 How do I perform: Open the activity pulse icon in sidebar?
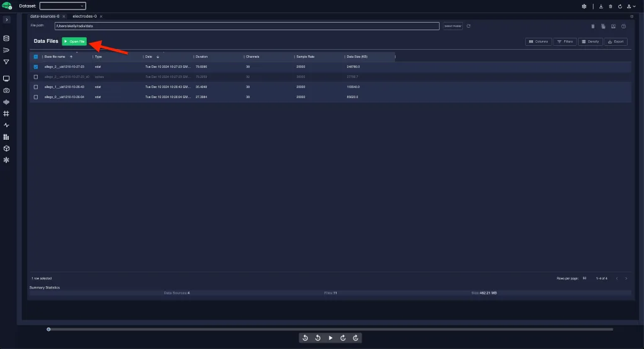click(x=6, y=125)
